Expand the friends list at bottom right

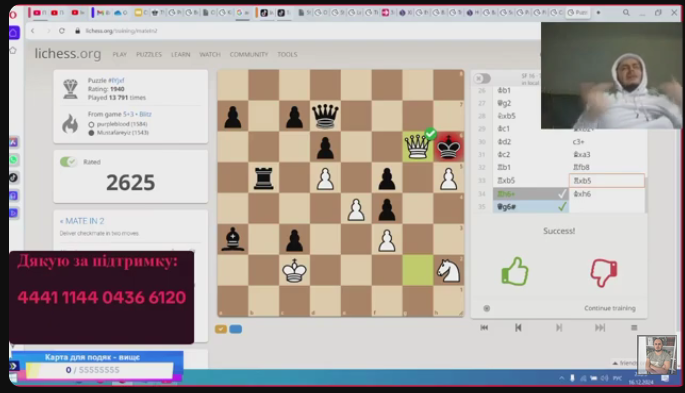coord(624,363)
